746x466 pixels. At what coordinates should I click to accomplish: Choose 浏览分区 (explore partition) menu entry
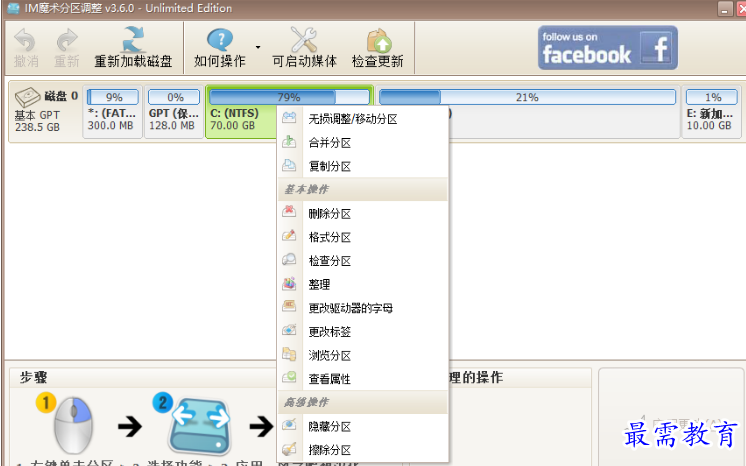[x=363, y=355]
